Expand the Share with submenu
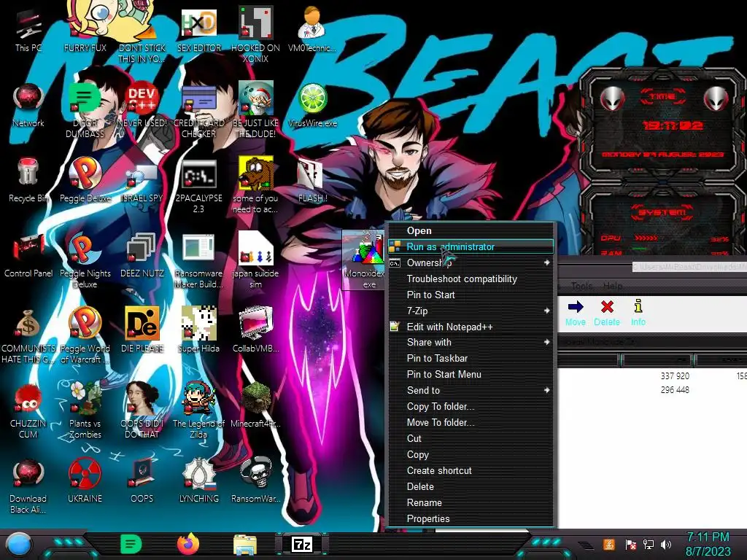Screen dimensions: 747x560 (x=471, y=343)
